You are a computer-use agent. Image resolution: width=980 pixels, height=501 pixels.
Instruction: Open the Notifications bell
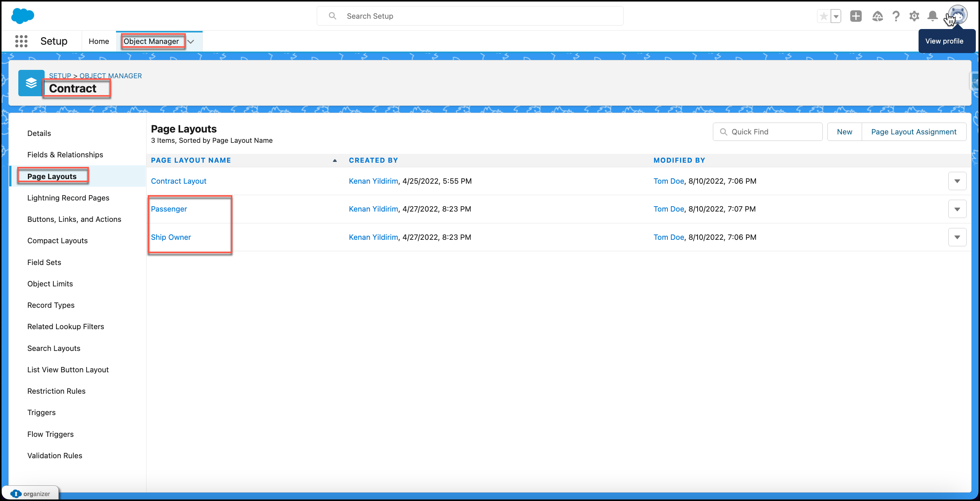(x=932, y=16)
